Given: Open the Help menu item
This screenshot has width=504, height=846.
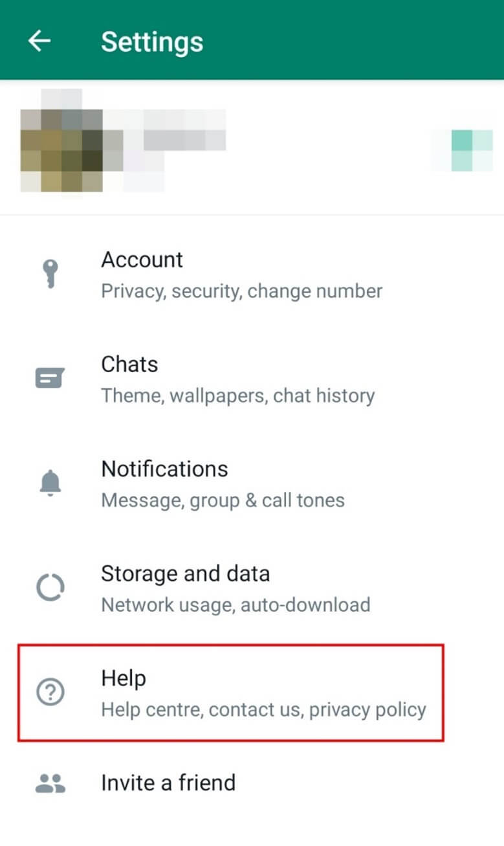Looking at the screenshot, I should (124, 678).
